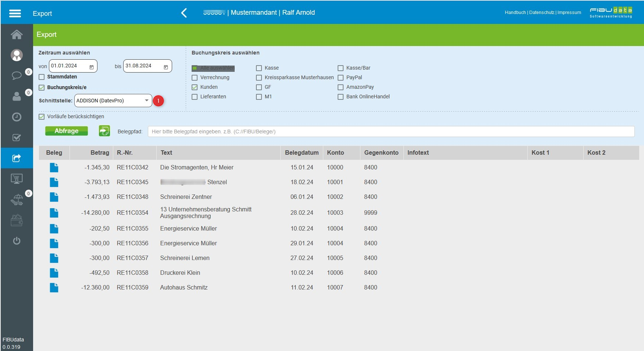Viewport: 644px width, 351px height.
Task: Tick the PayPal checkbox
Action: click(x=341, y=78)
